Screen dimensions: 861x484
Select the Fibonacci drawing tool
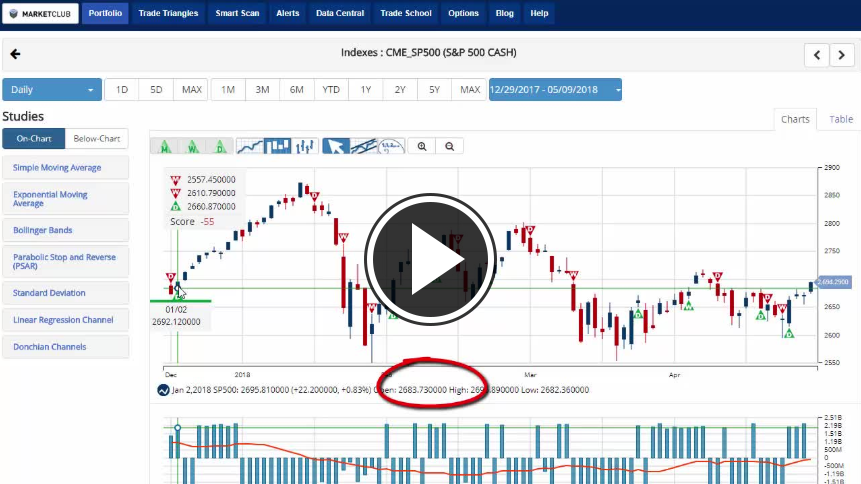pos(391,146)
